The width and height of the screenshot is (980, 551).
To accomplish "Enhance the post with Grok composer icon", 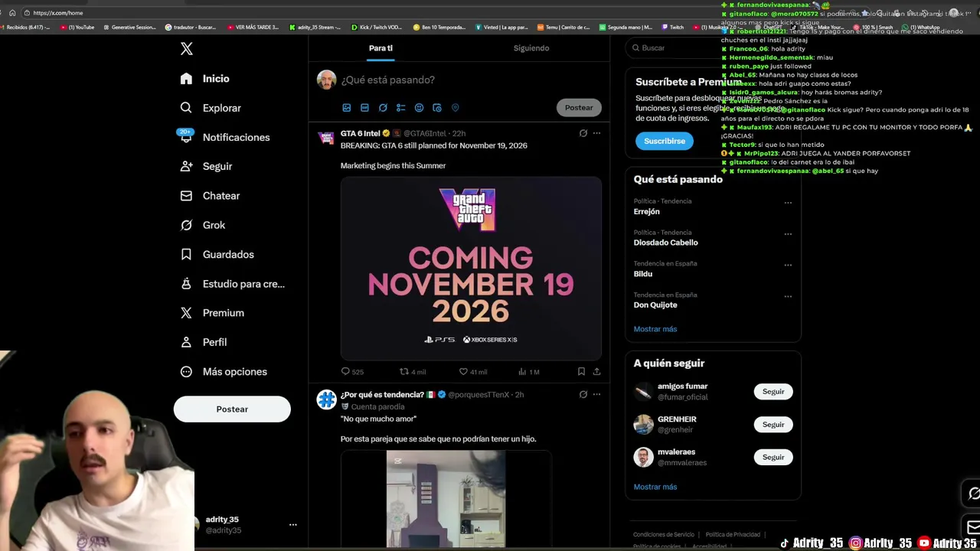I will pyautogui.click(x=383, y=108).
